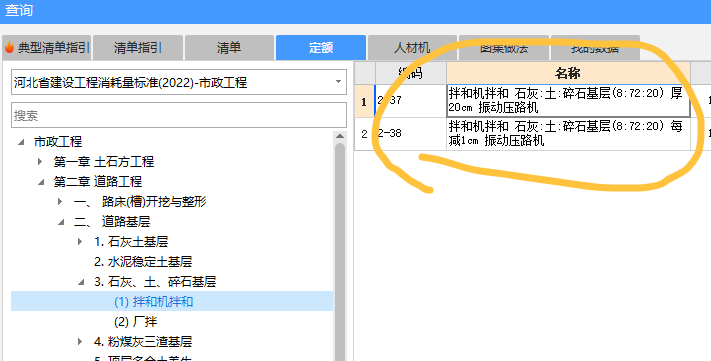Open the 图集做法 tab
Screen dimensions: 711x361
[504, 48]
